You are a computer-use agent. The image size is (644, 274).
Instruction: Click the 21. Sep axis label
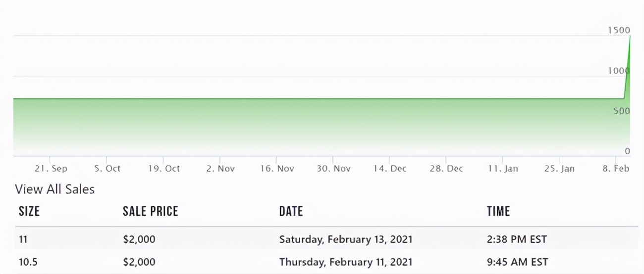click(51, 169)
